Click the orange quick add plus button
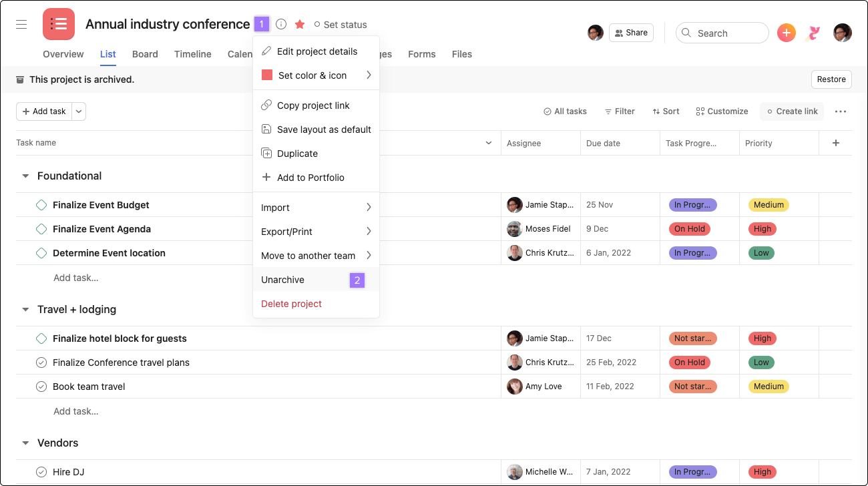 [787, 33]
